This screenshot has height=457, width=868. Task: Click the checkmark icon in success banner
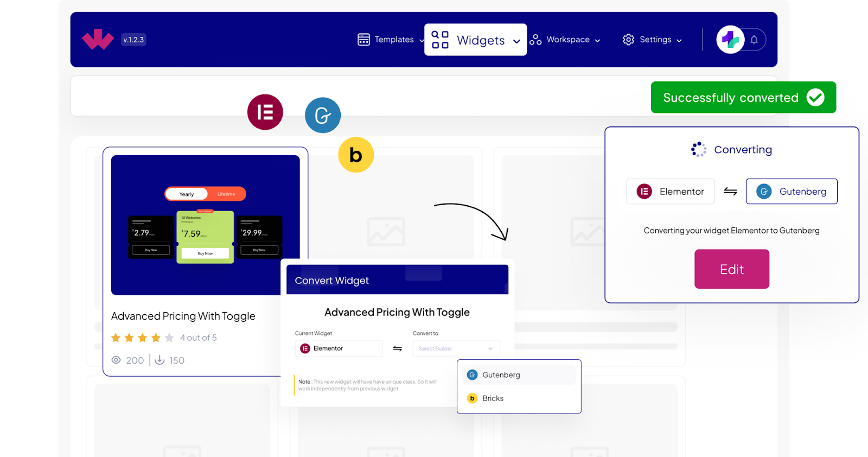(815, 98)
